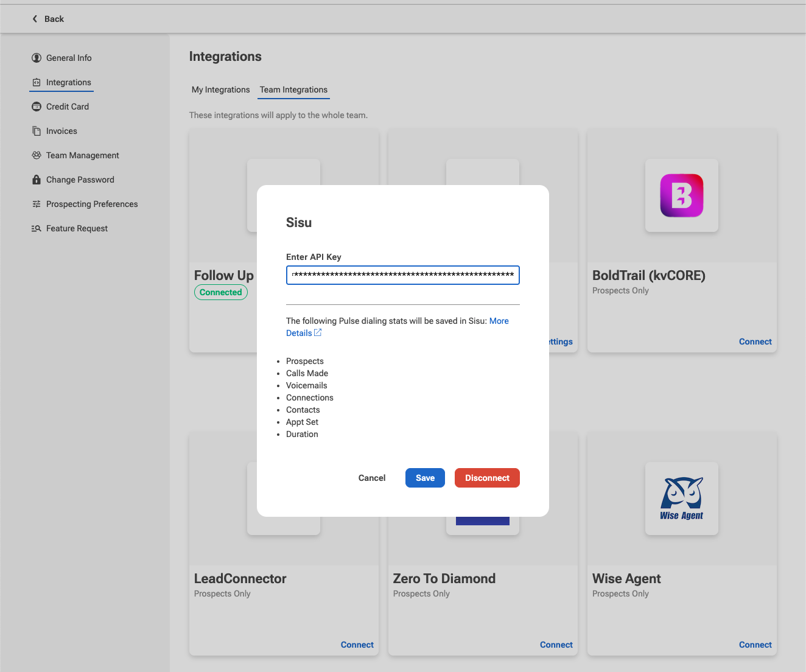This screenshot has height=672, width=806.
Task: Go to Invoices section
Action: pos(61,131)
